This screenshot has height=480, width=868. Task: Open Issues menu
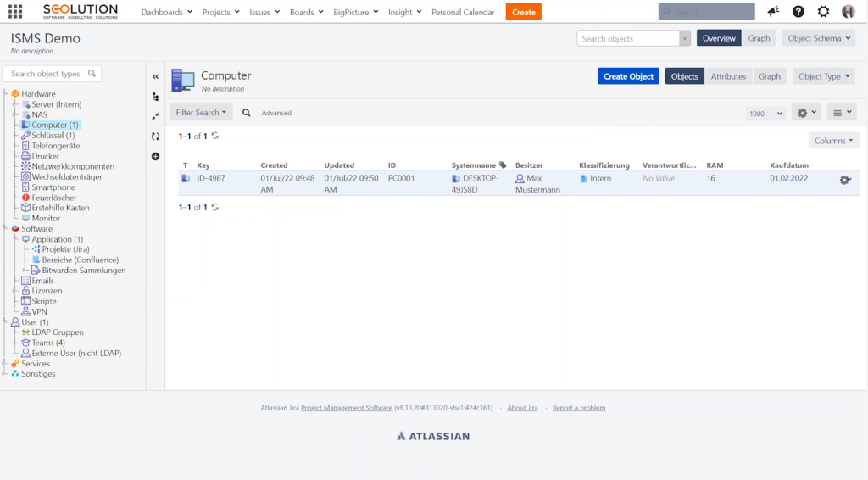(264, 12)
